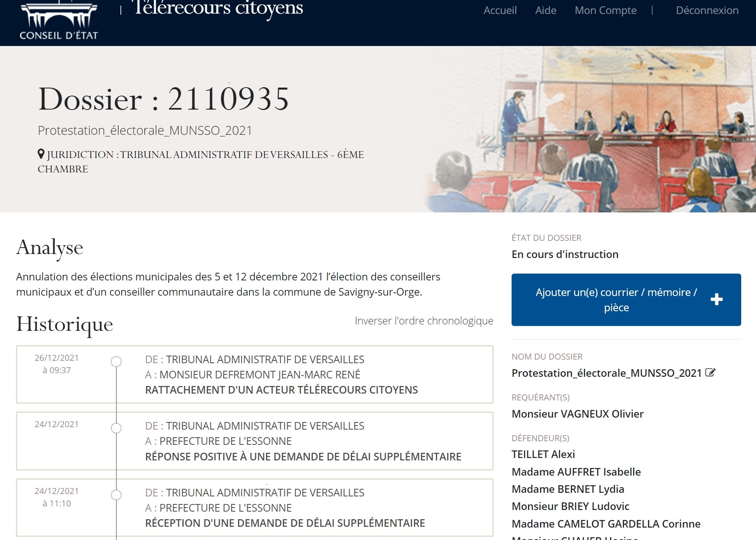The width and height of the screenshot is (756, 540).
Task: Select timeline marker for 24/12/2021 délai response
Action: [x=116, y=428]
